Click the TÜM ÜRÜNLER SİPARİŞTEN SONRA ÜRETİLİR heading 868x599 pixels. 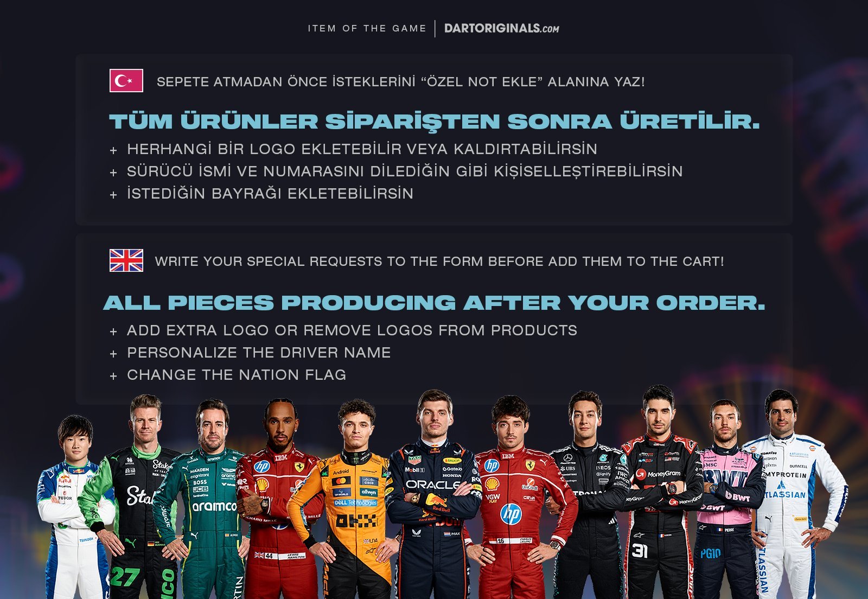pyautogui.click(x=435, y=121)
